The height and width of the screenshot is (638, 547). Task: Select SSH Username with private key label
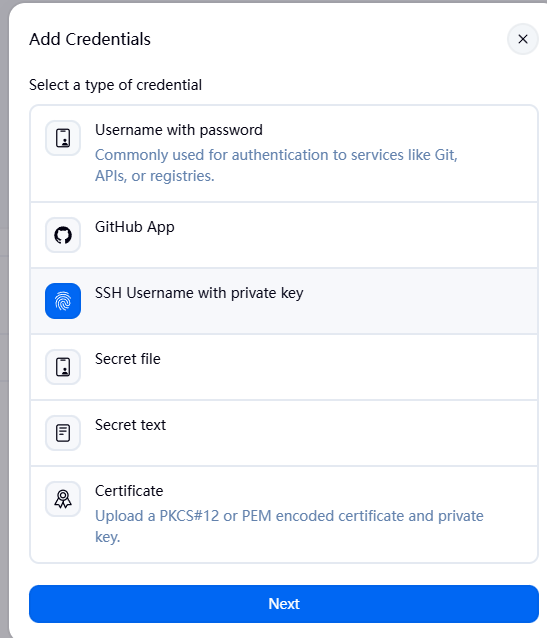pyautogui.click(x=199, y=293)
